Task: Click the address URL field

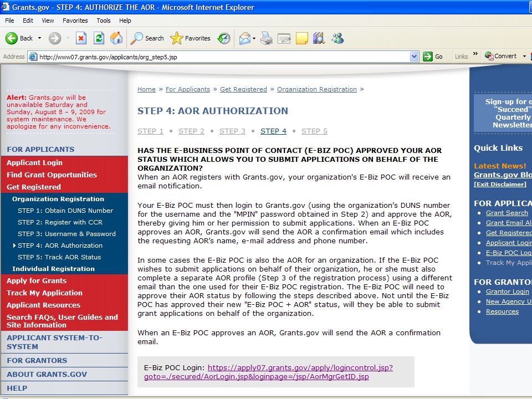Action: (224, 57)
